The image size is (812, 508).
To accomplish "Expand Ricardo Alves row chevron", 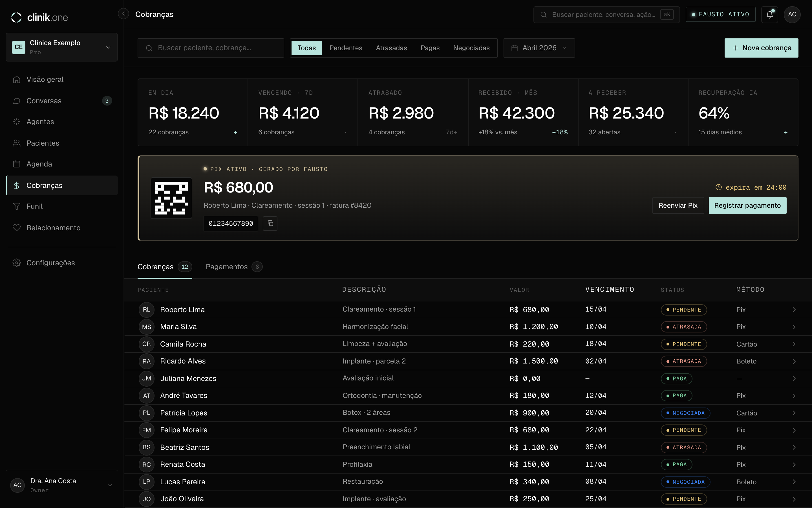I will [794, 362].
